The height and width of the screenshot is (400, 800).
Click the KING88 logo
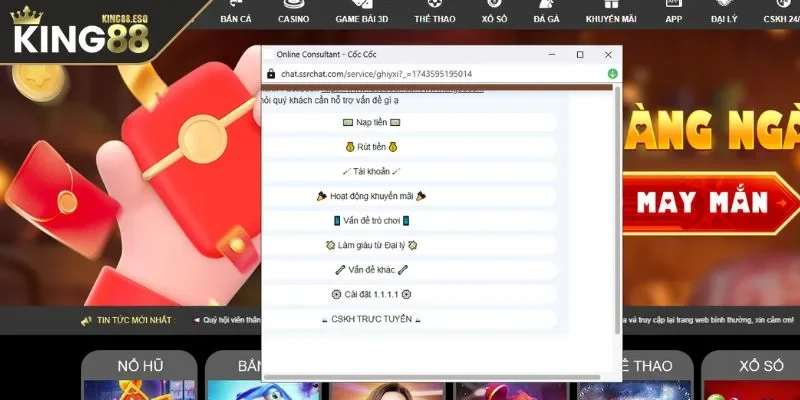click(81, 32)
